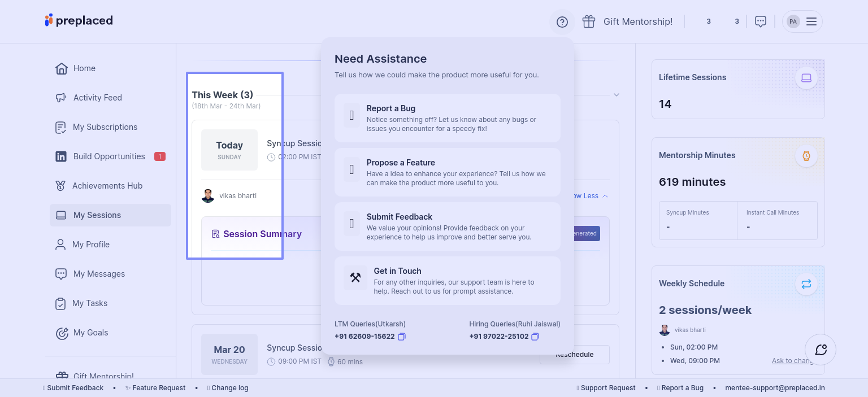Click the Mentorship Minutes watch icon
The height and width of the screenshot is (397, 868).
pyautogui.click(x=806, y=156)
